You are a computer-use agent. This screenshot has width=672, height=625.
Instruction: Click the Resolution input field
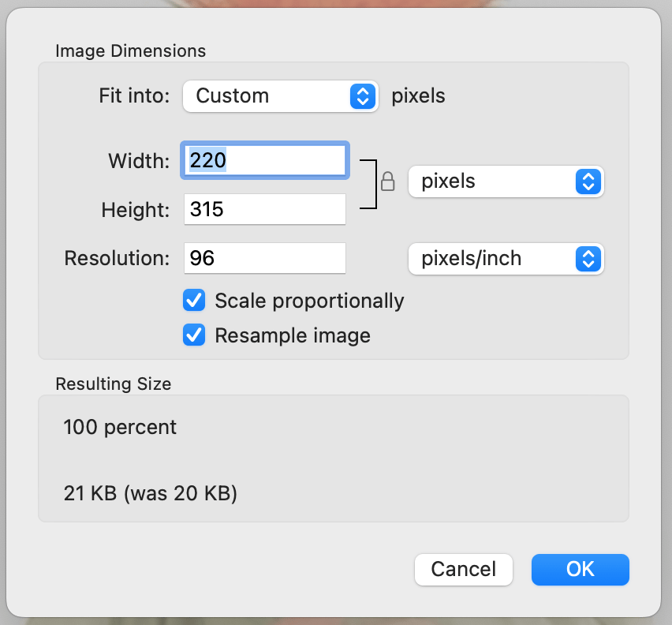click(x=265, y=259)
